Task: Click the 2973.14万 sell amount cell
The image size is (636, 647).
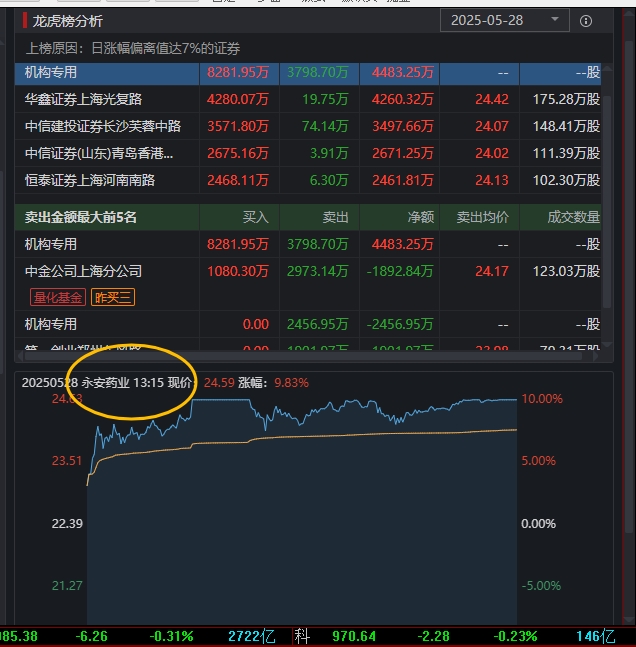Action: tap(318, 272)
